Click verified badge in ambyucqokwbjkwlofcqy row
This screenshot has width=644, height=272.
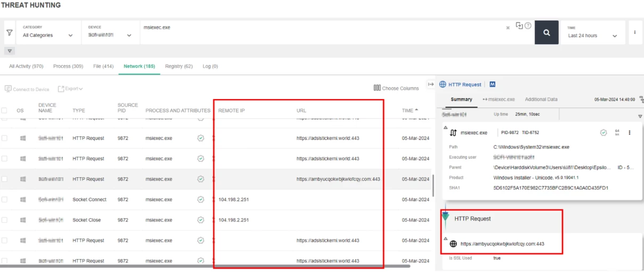coord(201,179)
